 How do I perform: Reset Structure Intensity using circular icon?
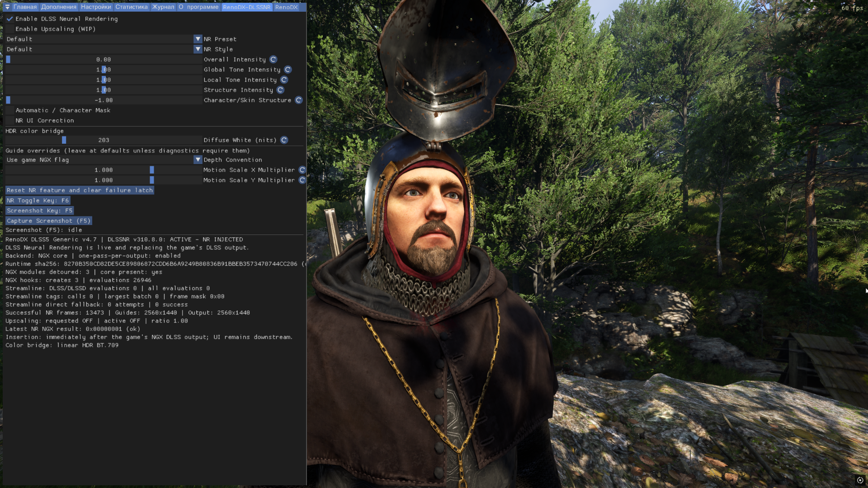pyautogui.click(x=280, y=90)
